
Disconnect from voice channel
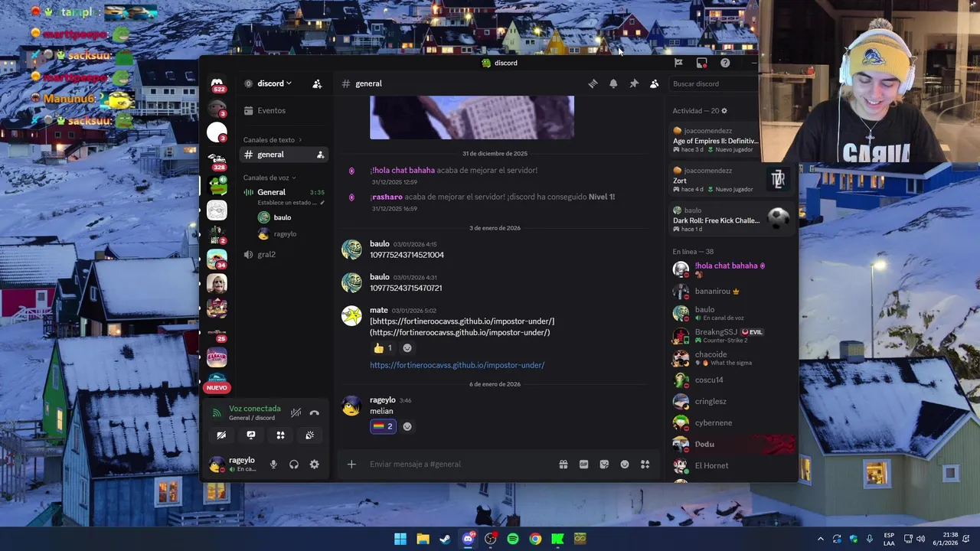(x=314, y=412)
